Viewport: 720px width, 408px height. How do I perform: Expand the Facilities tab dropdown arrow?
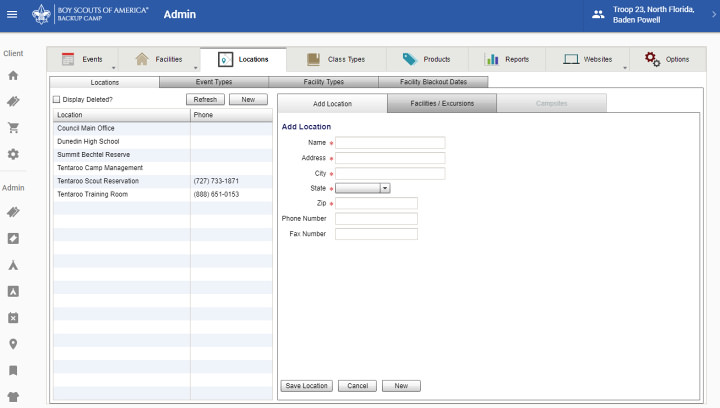[x=195, y=68]
